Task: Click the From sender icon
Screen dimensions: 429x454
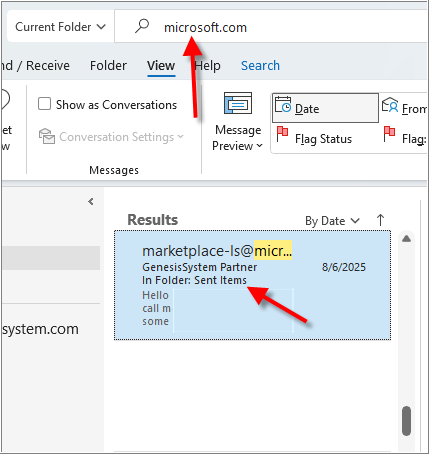Action: (390, 105)
